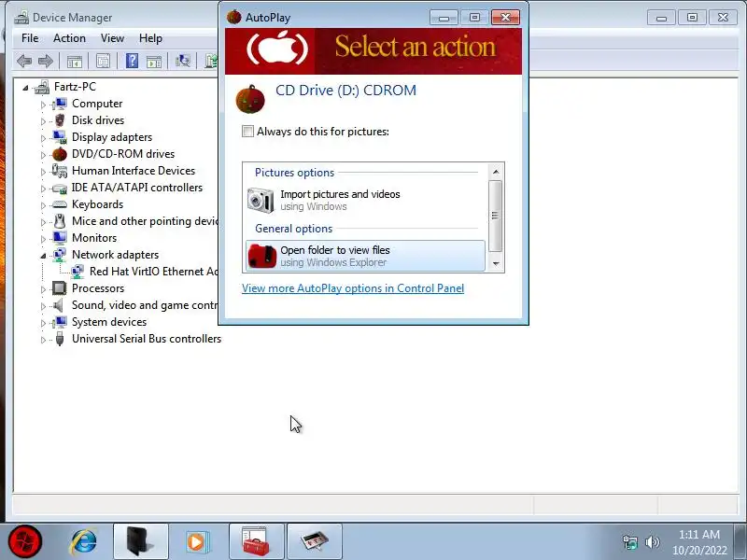Click the black device taskbar button
The width and height of the screenshot is (747, 560).
click(141, 541)
